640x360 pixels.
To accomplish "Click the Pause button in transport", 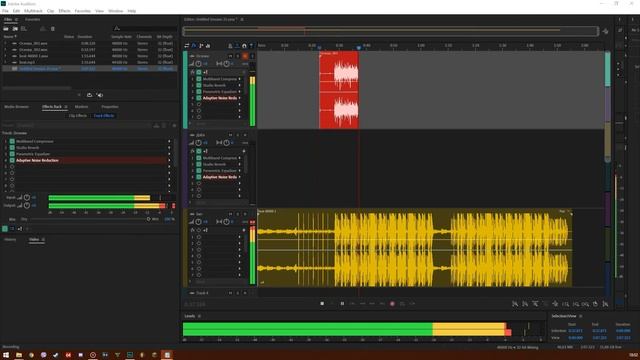I will click(x=342, y=304).
